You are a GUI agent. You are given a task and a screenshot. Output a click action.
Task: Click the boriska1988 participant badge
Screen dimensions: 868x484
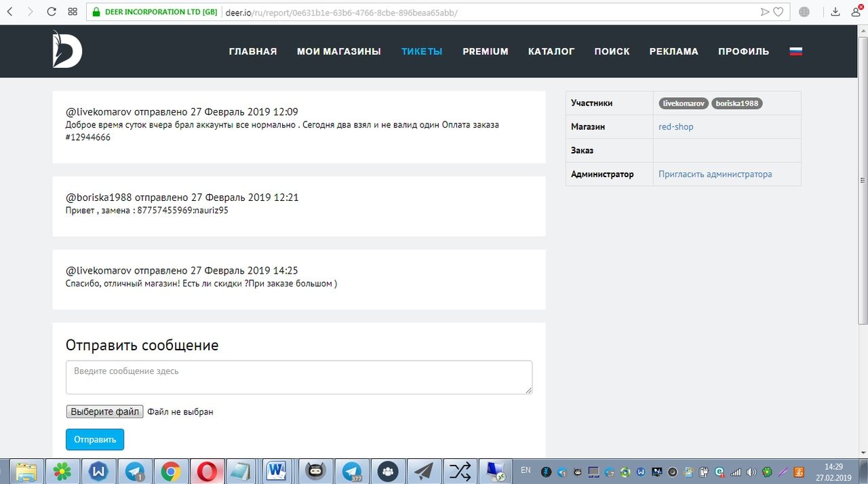(x=737, y=103)
